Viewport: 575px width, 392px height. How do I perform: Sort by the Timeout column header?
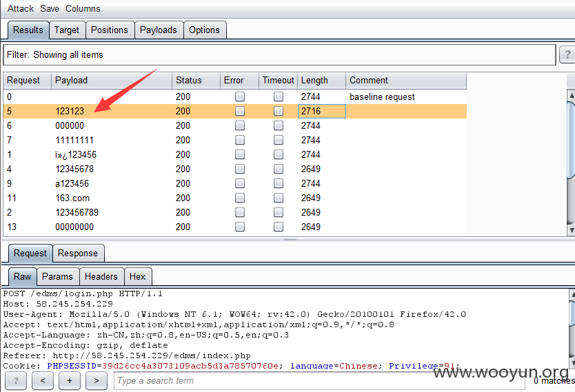tap(279, 81)
